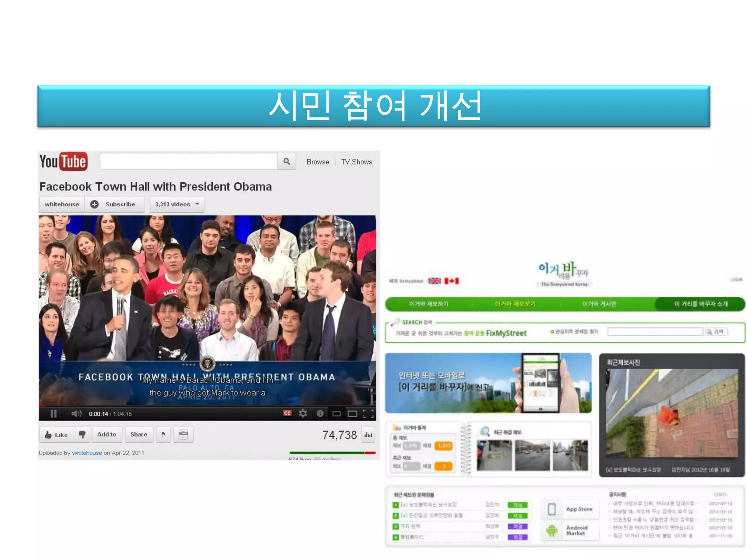Click the SEARCH magnifier icon
Image resolution: width=747 pixels, height=560 pixels.
tap(395, 322)
